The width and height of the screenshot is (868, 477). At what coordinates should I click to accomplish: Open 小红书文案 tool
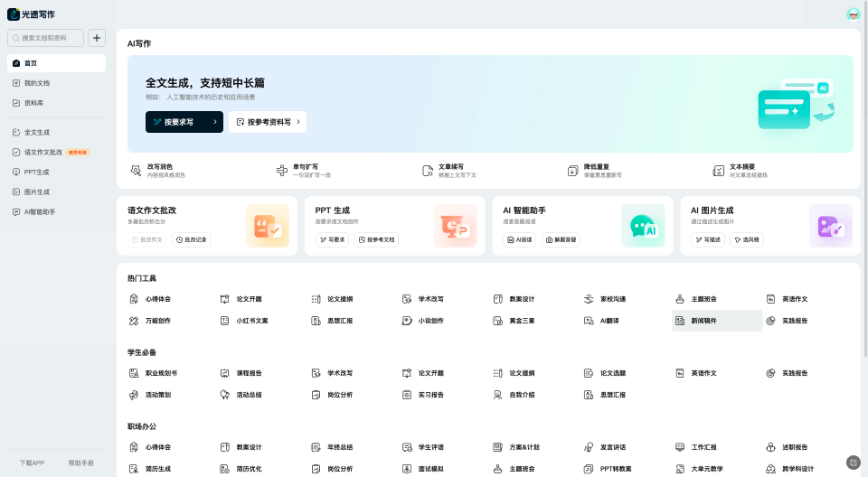coord(244,321)
